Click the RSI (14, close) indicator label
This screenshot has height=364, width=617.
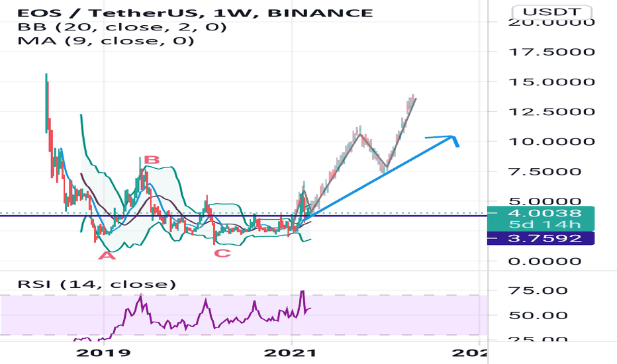[97, 284]
